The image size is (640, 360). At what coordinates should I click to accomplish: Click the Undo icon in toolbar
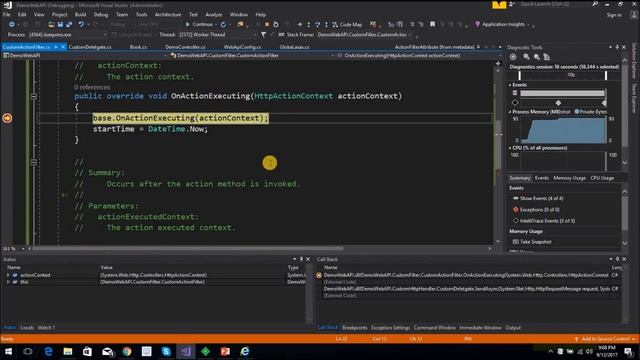pyautogui.click(x=81, y=24)
